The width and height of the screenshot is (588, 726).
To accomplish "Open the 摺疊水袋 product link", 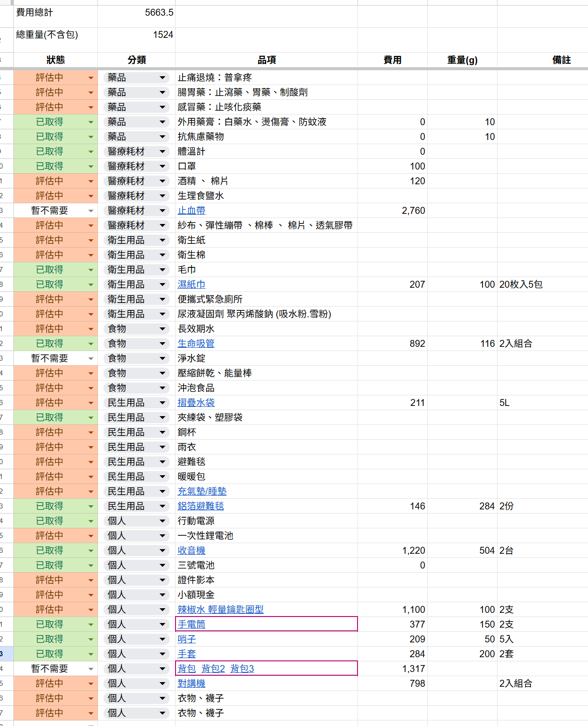I will 196,403.
